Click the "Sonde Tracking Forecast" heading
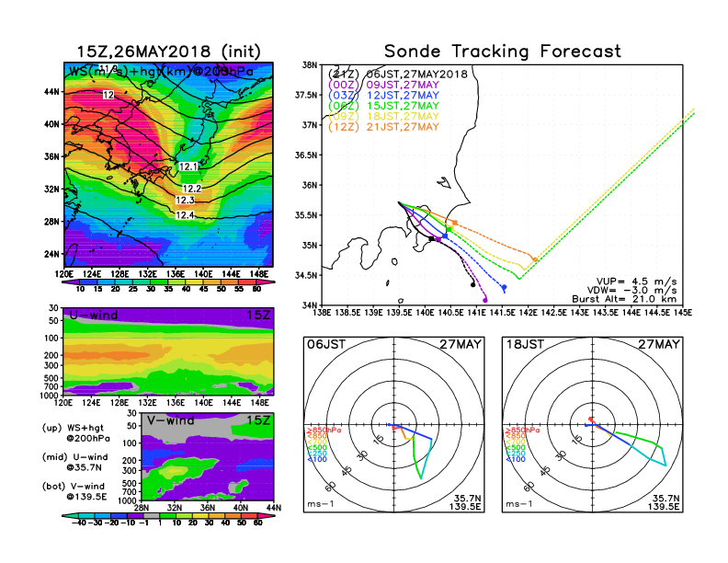This screenshot has width=728, height=563. (x=503, y=51)
